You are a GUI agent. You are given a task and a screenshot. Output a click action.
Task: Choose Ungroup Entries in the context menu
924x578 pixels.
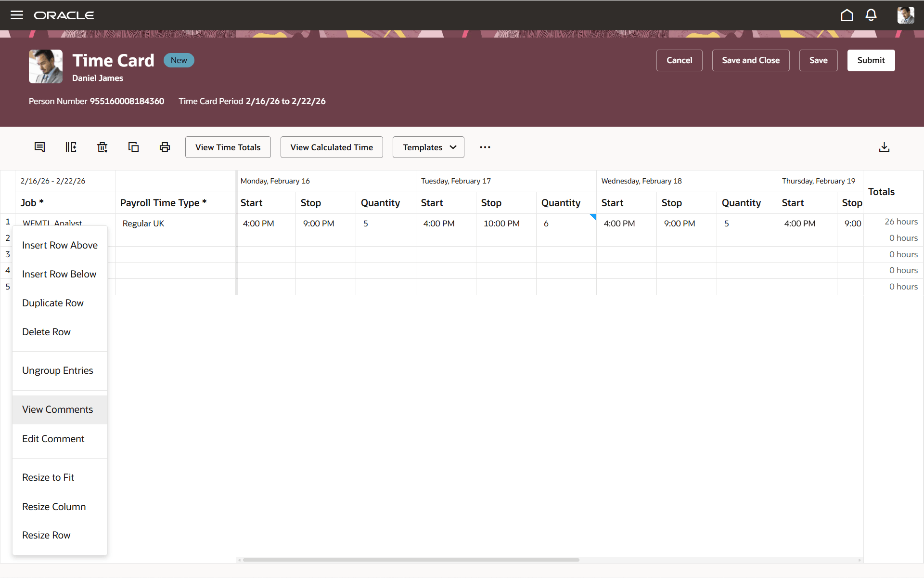tap(58, 370)
